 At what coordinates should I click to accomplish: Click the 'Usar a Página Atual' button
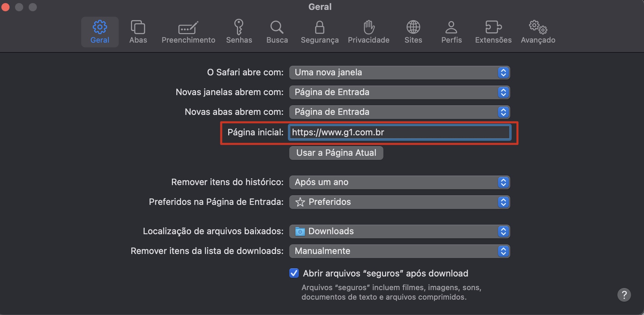coord(336,153)
